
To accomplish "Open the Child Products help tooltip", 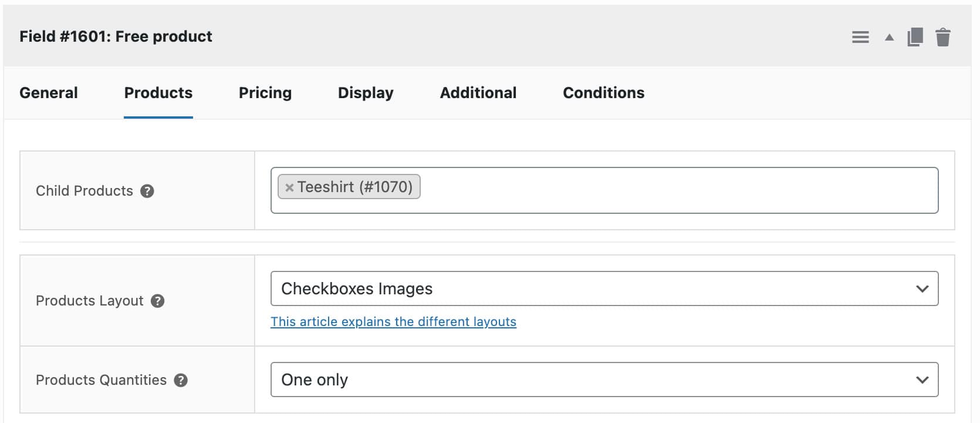I will 148,190.
